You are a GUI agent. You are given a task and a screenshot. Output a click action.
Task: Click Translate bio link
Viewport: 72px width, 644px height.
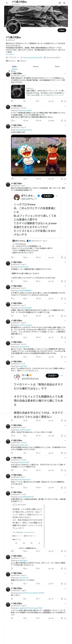click(x=10, y=54)
